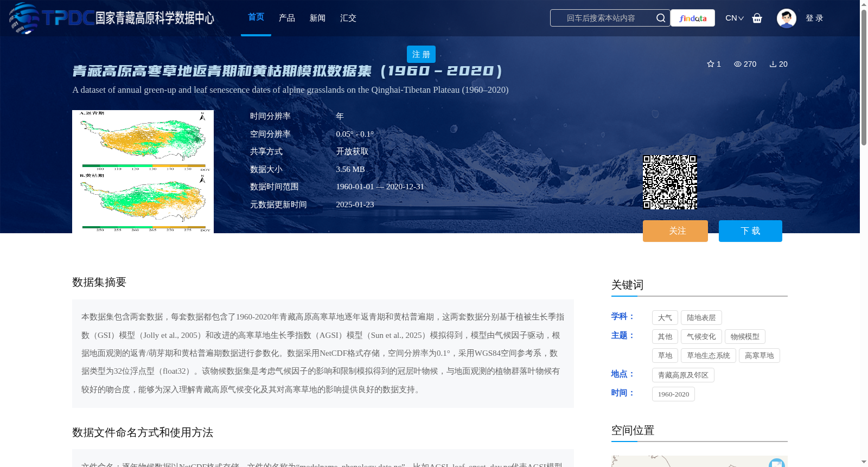Click the 数据时间范围 field label
The image size is (868, 467).
tap(275, 187)
